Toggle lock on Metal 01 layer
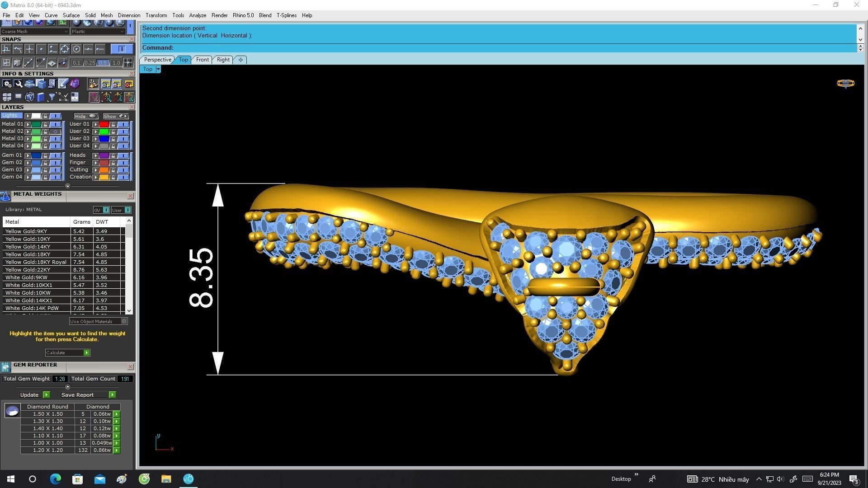This screenshot has width=868, height=488. point(45,124)
